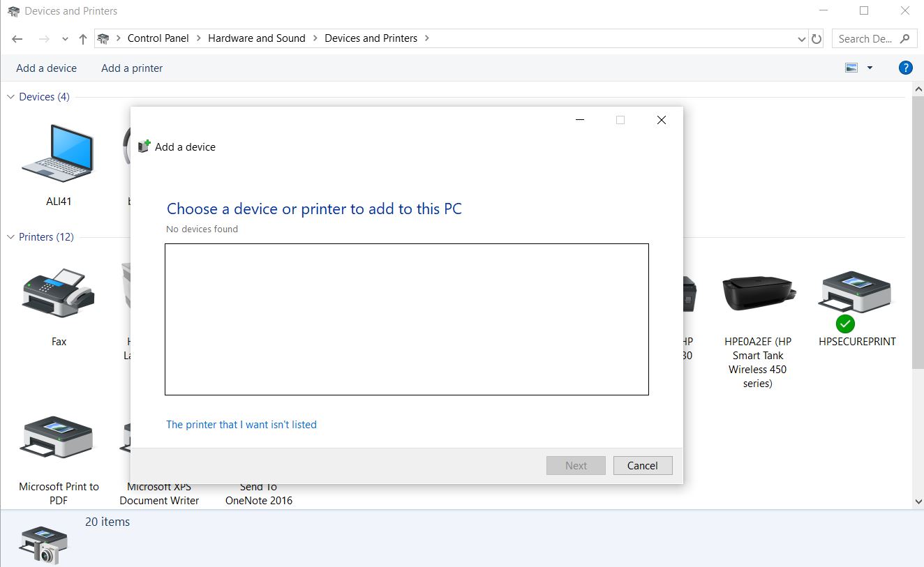Collapse the Printers (12) group

(10, 237)
